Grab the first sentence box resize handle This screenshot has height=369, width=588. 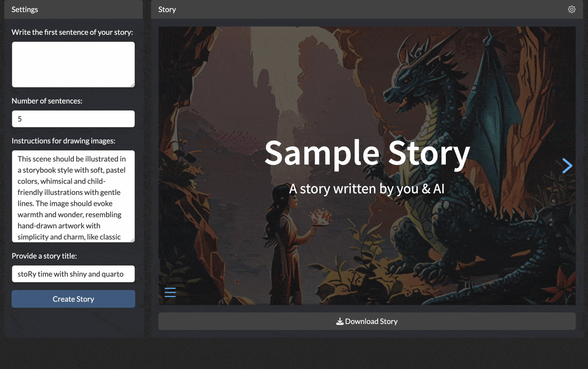133,86
